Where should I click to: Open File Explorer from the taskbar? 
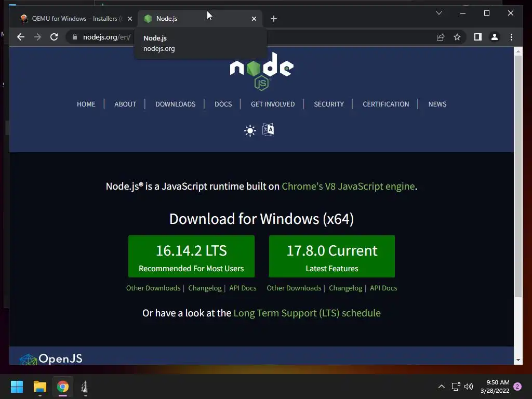click(39, 387)
